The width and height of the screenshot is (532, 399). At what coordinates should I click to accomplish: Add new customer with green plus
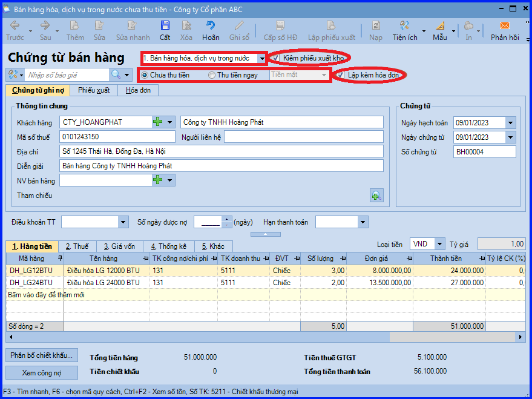point(158,122)
